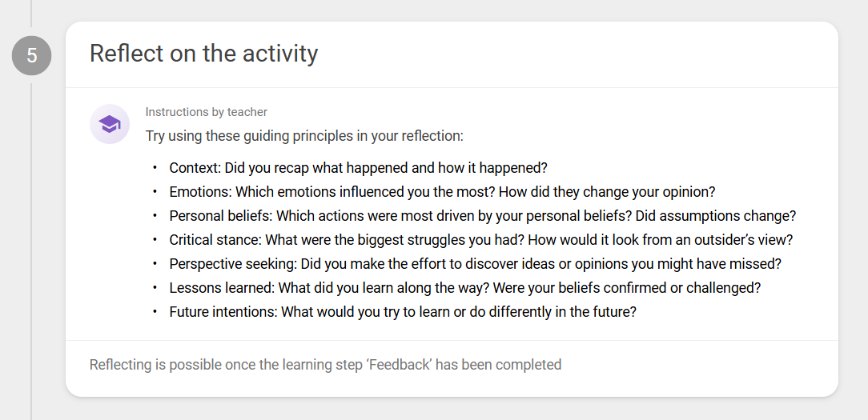868x420 pixels.
Task: Click the 'Lessons learned' bullet item
Action: pos(465,288)
